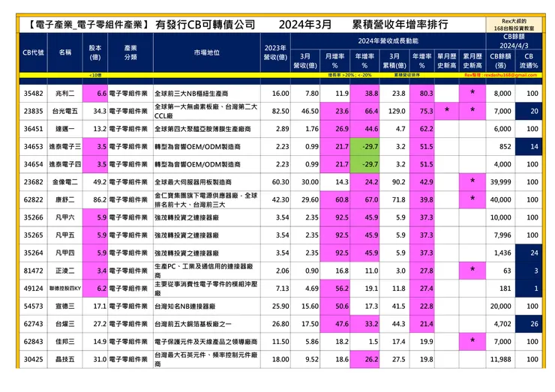Select CB code cell 62822
Screen dimensions: 555x392
(33, 199)
